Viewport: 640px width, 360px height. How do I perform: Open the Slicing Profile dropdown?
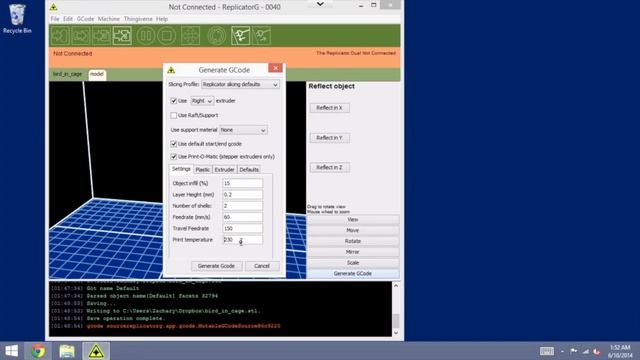click(x=240, y=84)
